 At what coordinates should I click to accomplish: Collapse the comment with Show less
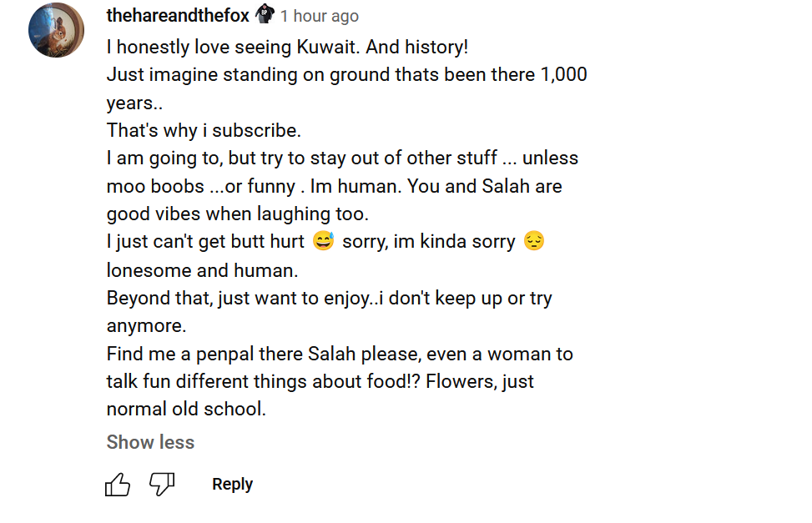tap(151, 442)
